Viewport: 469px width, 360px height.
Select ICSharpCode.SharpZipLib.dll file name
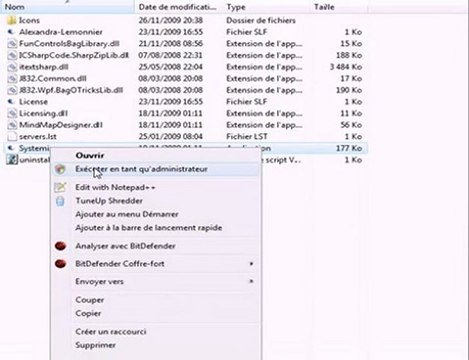74,55
